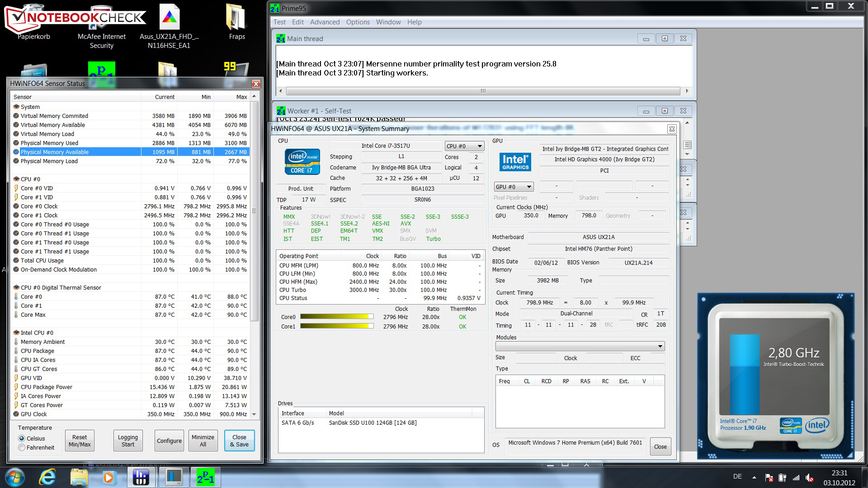This screenshot has height=488, width=868.
Task: Open the battery power tray icon
Action: pyautogui.click(x=783, y=478)
